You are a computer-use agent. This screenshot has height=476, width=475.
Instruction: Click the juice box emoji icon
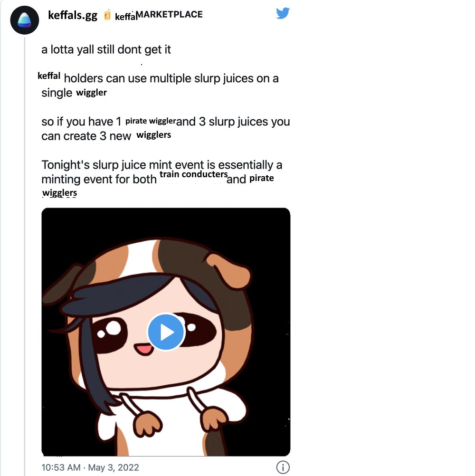107,15
